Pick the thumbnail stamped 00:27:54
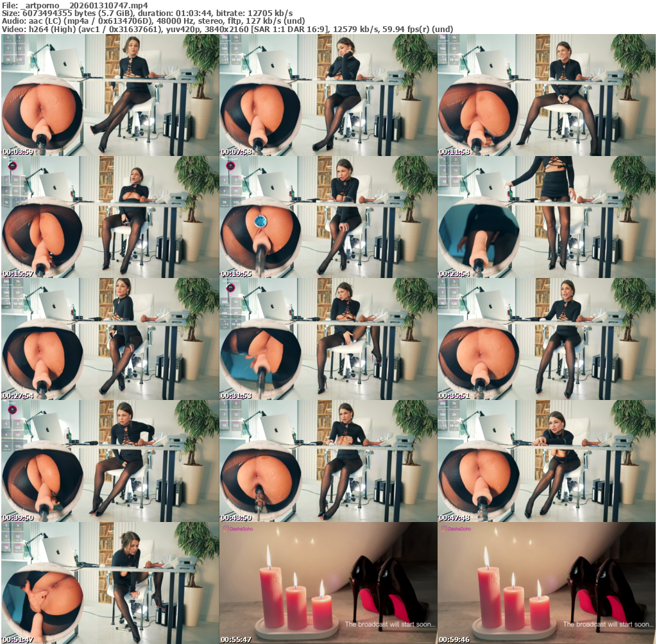 [x=110, y=339]
